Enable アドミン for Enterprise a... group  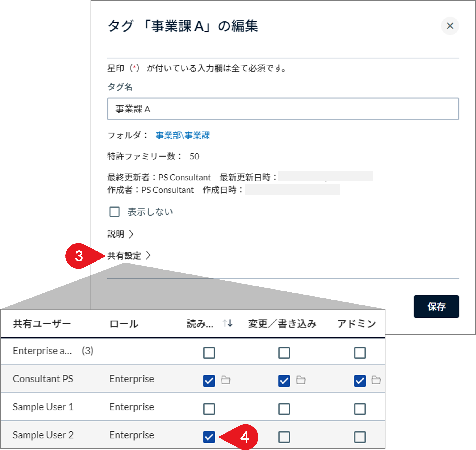point(359,352)
